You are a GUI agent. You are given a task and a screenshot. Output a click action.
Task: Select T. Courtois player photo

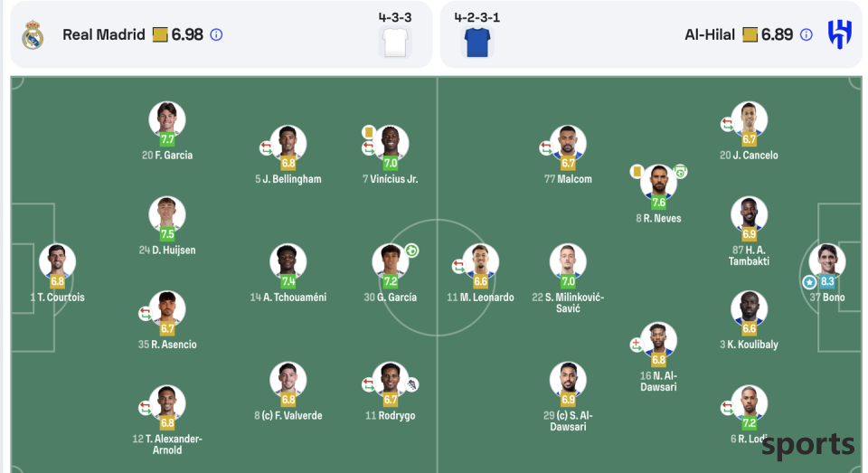coord(58,261)
